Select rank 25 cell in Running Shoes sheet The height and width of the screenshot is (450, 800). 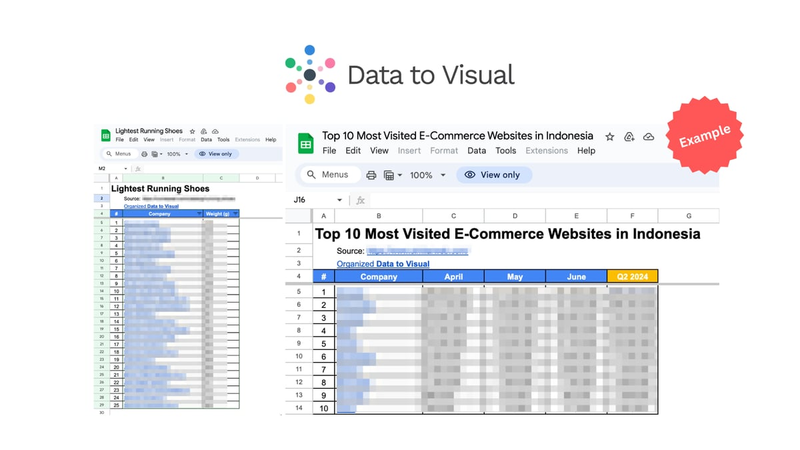point(116,405)
